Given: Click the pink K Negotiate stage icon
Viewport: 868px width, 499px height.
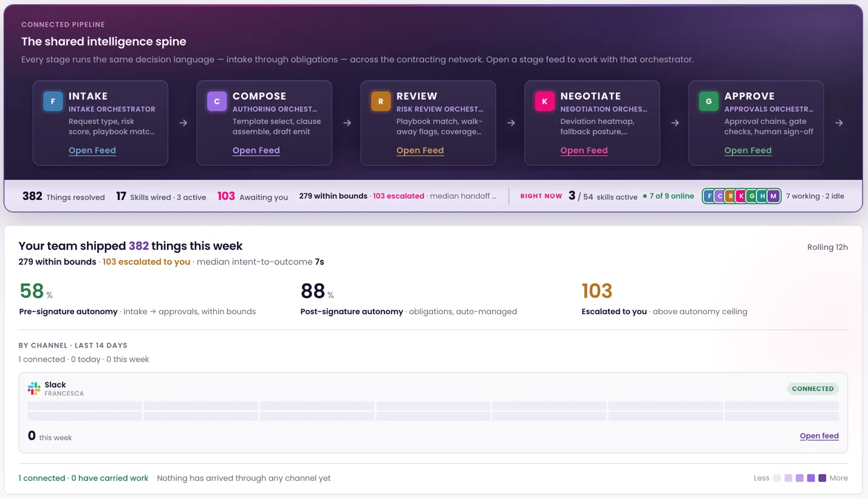Looking at the screenshot, I should click(545, 102).
